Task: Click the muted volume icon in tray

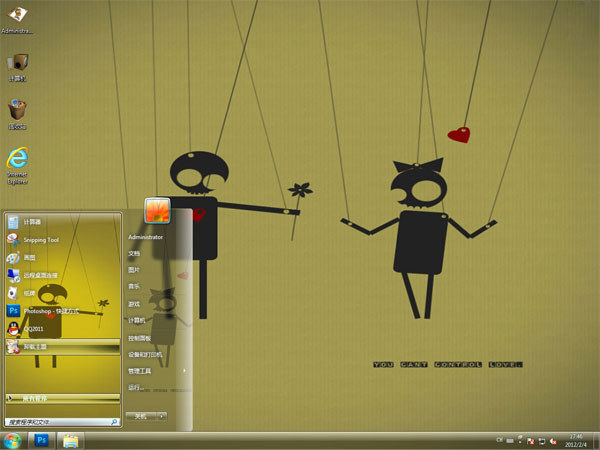Action: (x=553, y=441)
